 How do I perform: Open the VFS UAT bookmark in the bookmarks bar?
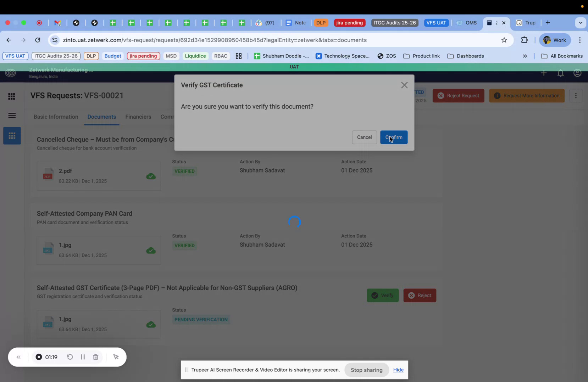[x=15, y=56]
